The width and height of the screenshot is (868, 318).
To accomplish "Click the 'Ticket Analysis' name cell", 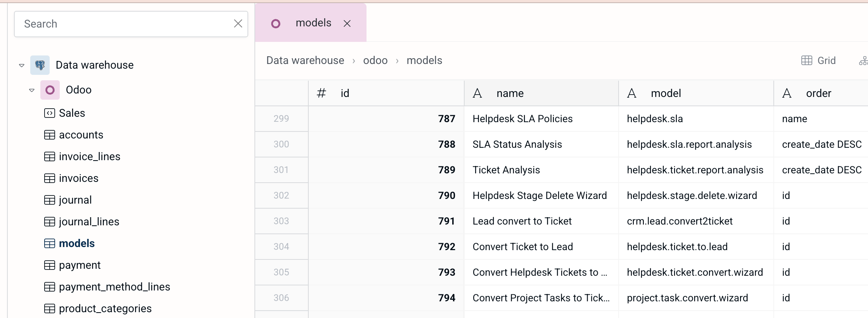I will click(x=541, y=170).
